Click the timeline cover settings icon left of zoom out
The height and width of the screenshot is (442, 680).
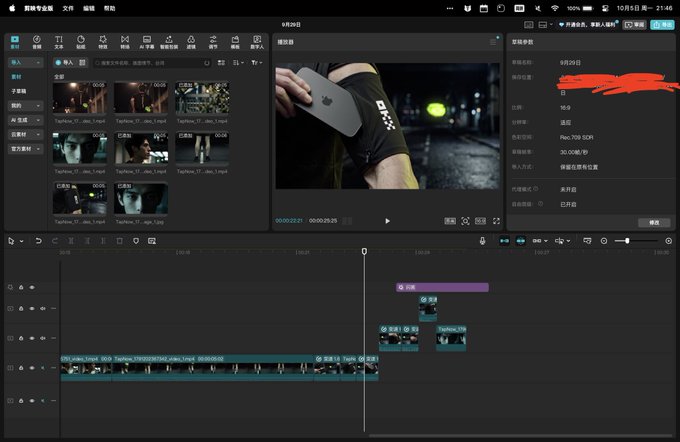click(587, 241)
